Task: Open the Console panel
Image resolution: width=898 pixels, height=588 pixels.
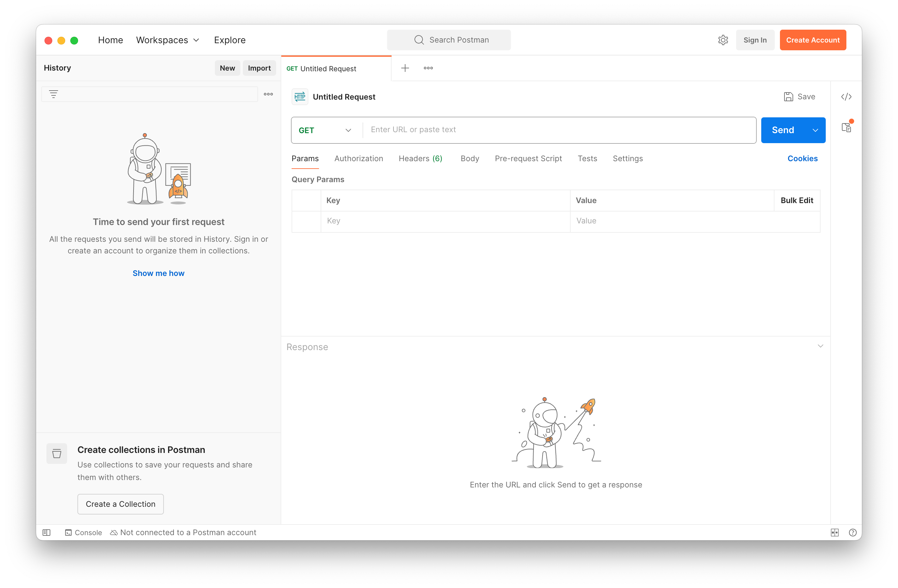Action: click(84, 532)
